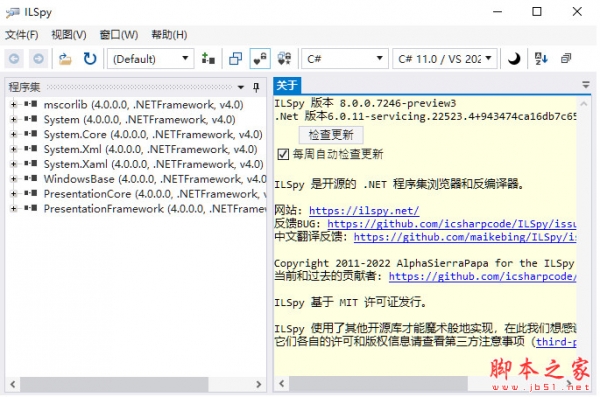This screenshot has height=397, width=600.
Task: Click the ILSpy 版本 8.0.0.7246-preview3 text
Action: pos(365,103)
